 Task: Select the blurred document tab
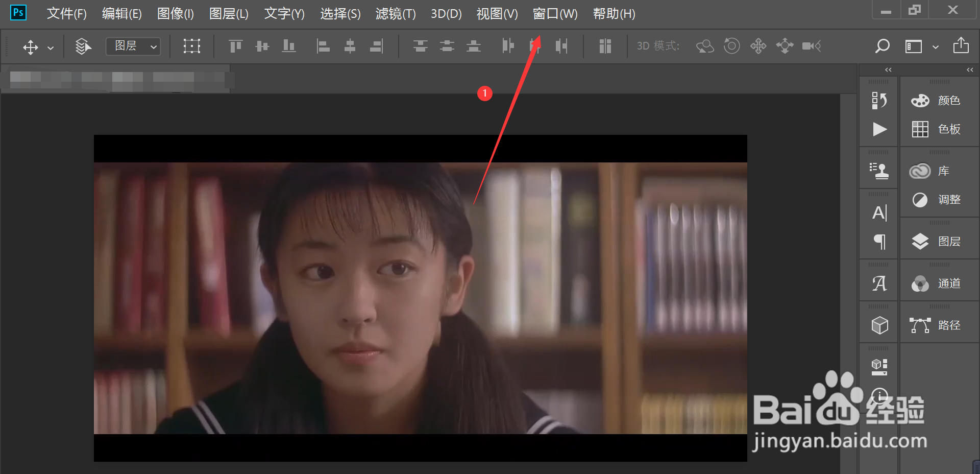[116, 79]
